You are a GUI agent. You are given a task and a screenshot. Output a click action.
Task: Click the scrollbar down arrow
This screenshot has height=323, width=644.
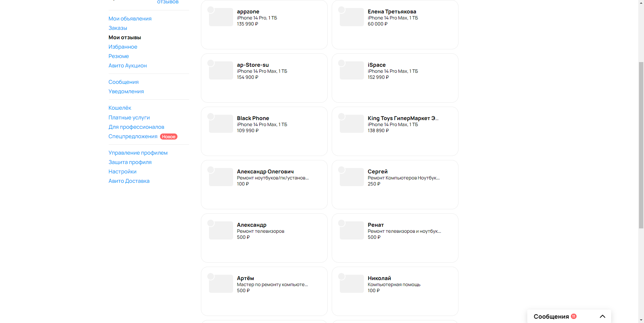[x=641, y=320]
